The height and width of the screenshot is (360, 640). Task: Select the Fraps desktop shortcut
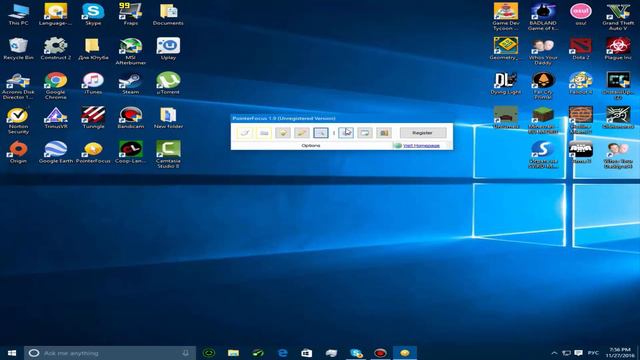[131, 15]
